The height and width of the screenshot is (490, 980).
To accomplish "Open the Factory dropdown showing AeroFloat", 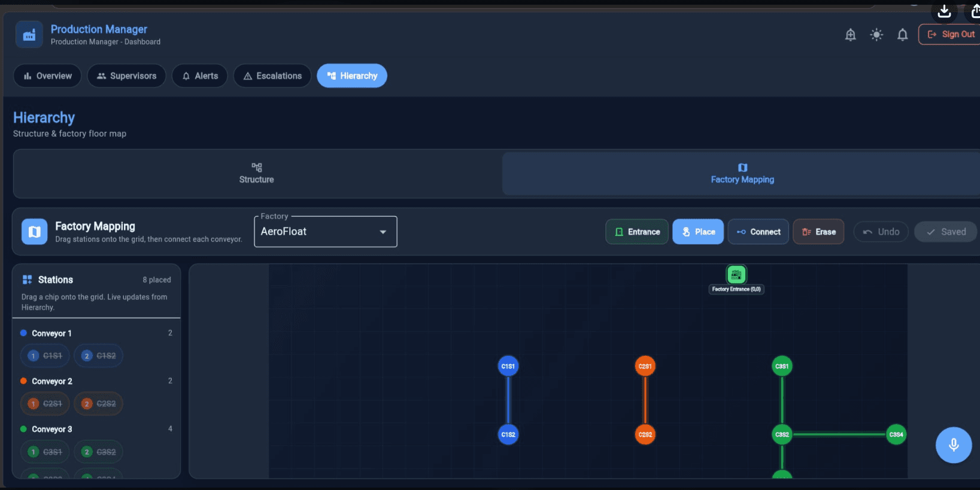I will (x=326, y=231).
